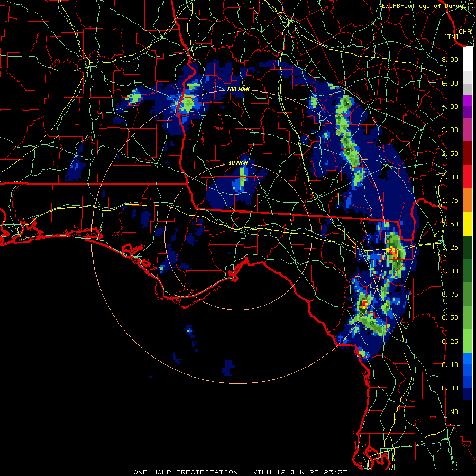Select the dark red legend color swatch
The image size is (476, 476).
tap(467, 153)
